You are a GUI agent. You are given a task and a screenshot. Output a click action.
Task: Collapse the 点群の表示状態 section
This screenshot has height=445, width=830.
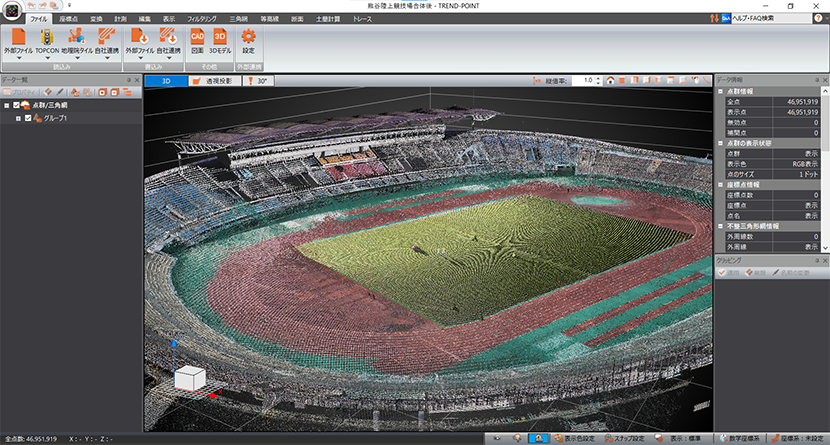coord(721,143)
